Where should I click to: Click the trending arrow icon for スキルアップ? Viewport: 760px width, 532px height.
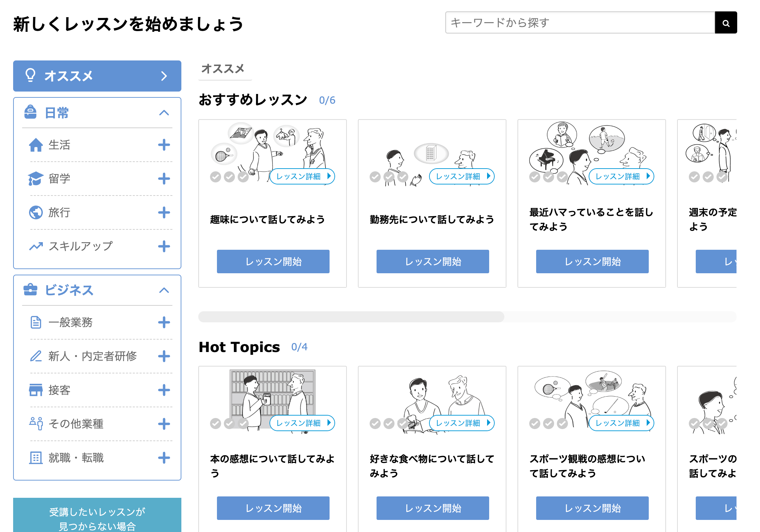tap(36, 246)
